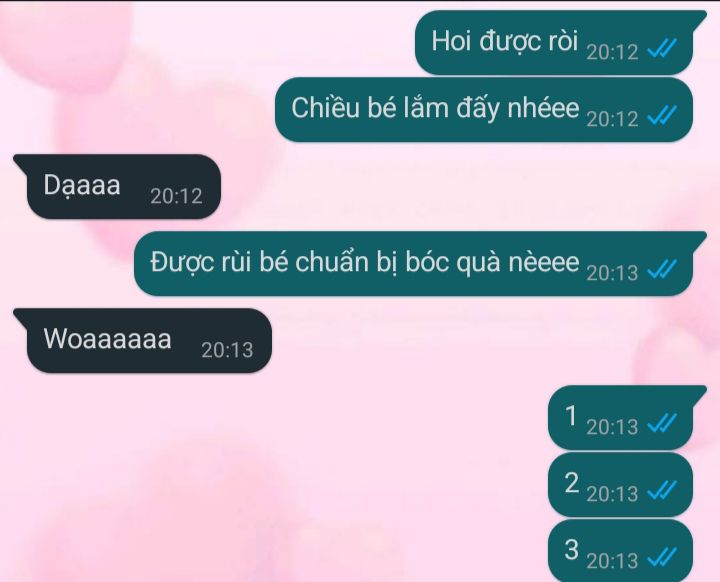Tap the double check on 'Chiều bé lắm đấy nhéee'

pyautogui.click(x=662, y=115)
